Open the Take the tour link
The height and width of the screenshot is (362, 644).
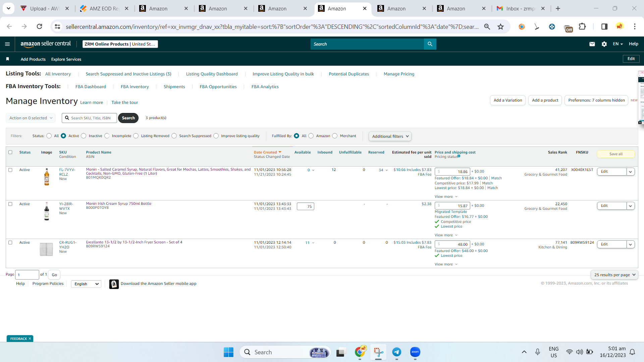[x=125, y=103]
